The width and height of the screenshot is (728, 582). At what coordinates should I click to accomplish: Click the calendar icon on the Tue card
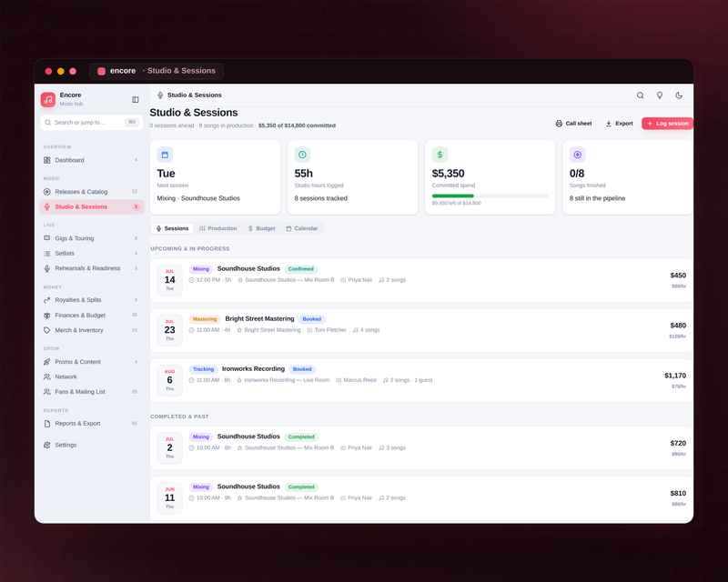coord(165,155)
